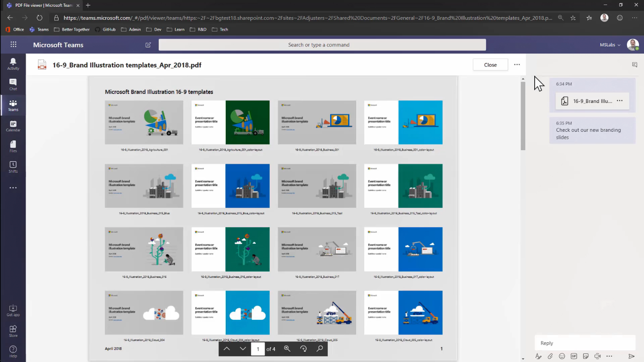Select the Cloud_004_color-layout slide thumbnail
Viewport: 644px width, 362px height.
click(x=231, y=313)
